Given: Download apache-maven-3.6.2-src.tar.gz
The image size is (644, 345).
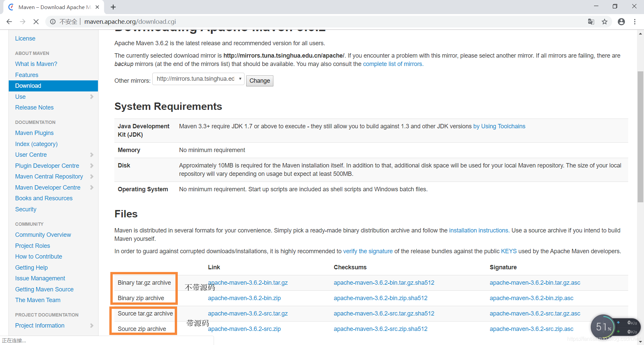Looking at the screenshot, I should (x=248, y=314).
